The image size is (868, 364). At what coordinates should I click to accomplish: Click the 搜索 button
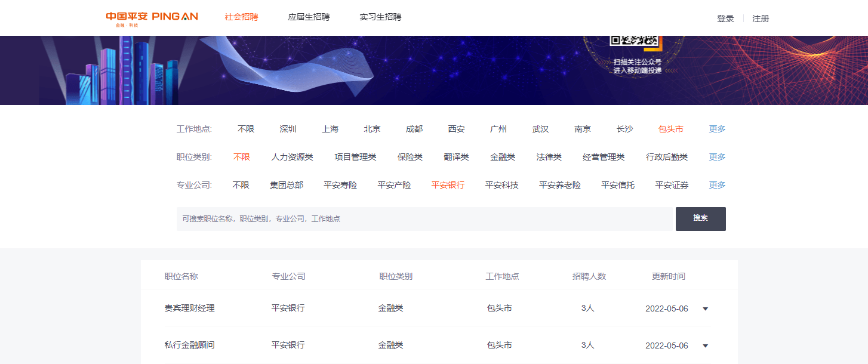tap(701, 219)
